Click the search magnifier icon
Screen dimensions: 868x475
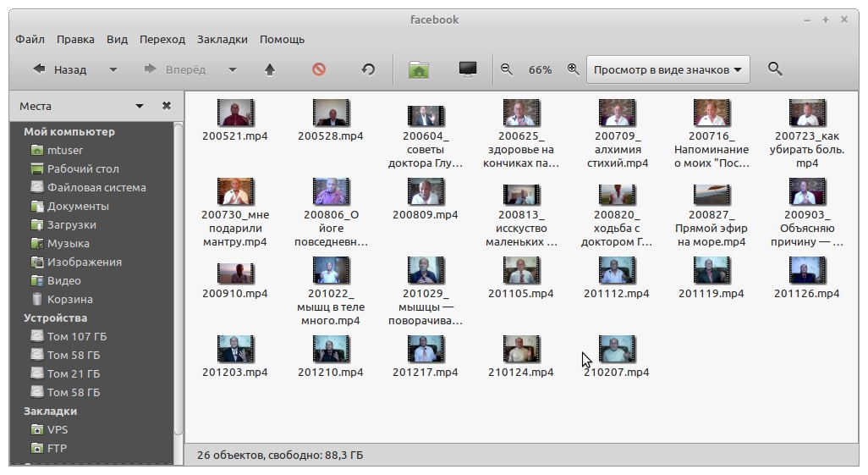(775, 69)
